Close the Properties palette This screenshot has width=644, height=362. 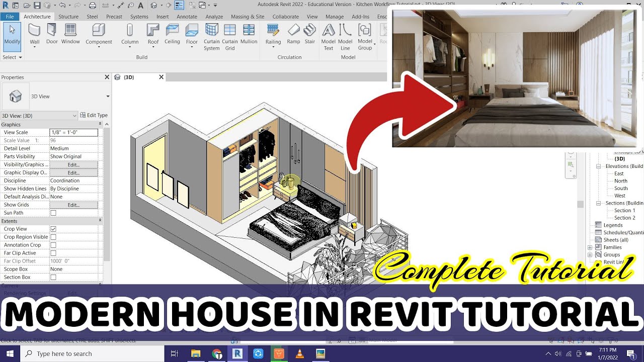107,77
